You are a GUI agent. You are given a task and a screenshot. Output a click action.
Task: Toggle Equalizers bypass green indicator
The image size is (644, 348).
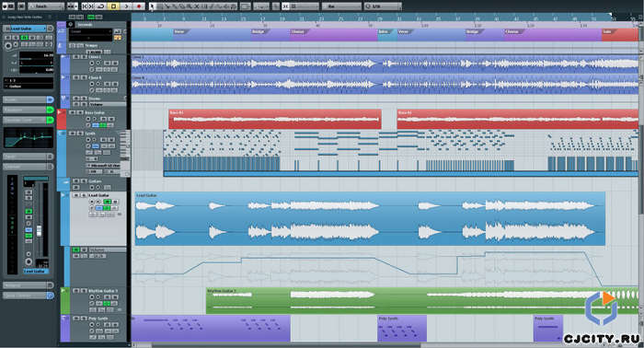tap(50, 110)
